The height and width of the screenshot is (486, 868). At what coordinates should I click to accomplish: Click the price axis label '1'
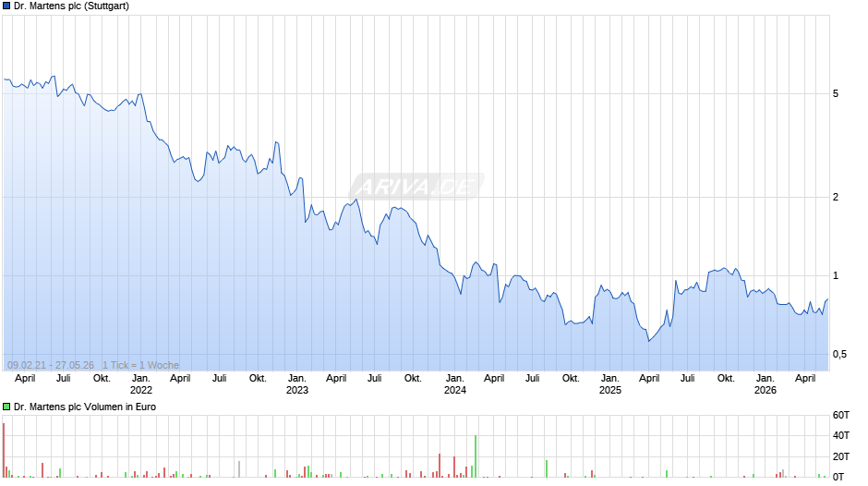point(836,276)
